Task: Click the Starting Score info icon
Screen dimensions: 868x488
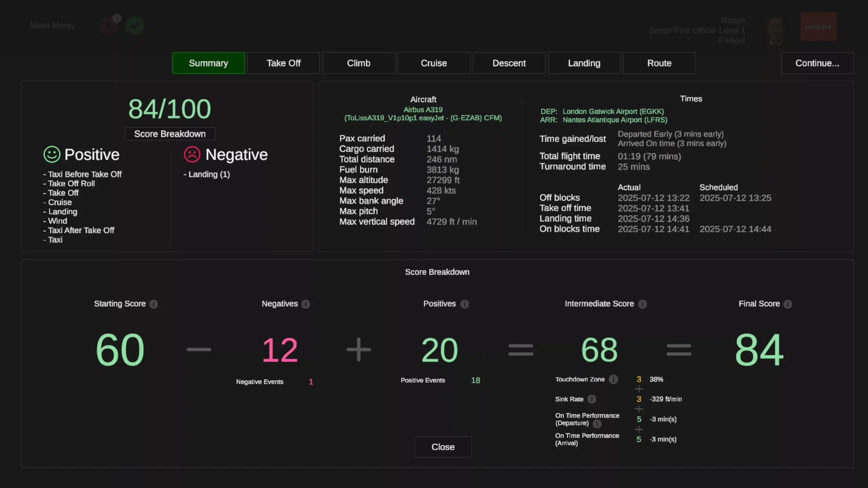Action: click(x=154, y=304)
